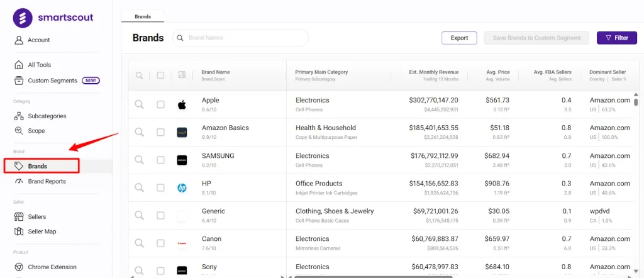Click the header search magnifier icon

pos(140,75)
